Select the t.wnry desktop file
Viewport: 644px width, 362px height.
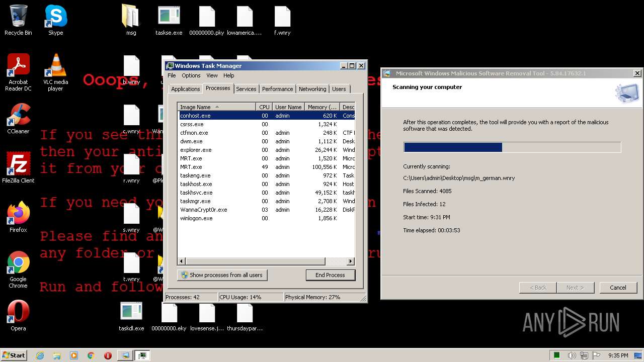[x=131, y=267]
